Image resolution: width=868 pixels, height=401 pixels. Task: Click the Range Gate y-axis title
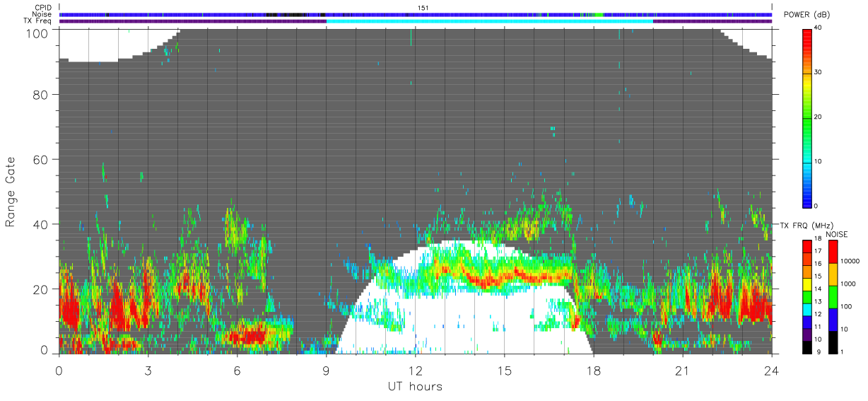click(11, 192)
